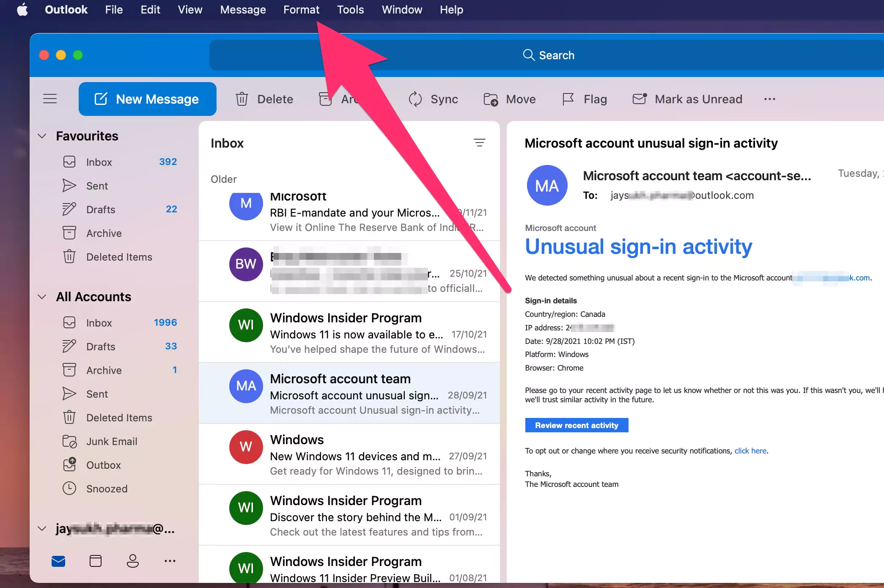Screen dimensions: 884x588
Task: Open the View menu
Action: pyautogui.click(x=190, y=9)
